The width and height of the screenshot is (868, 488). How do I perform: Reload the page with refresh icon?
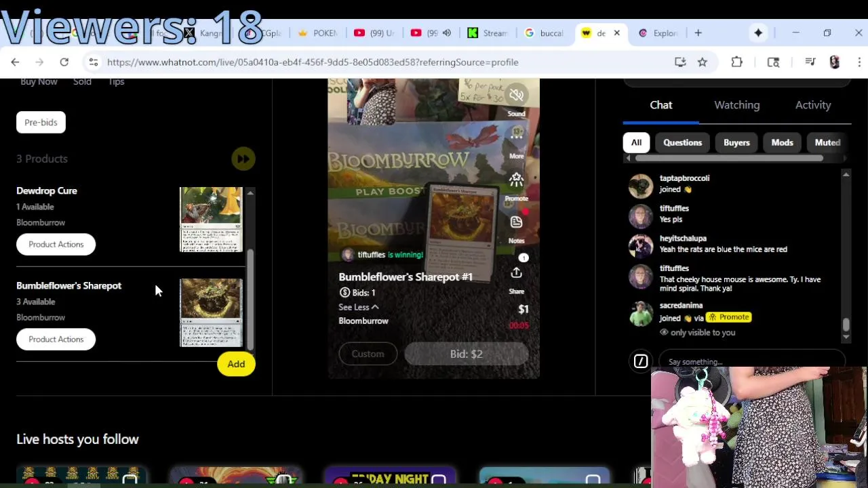pyautogui.click(x=64, y=62)
